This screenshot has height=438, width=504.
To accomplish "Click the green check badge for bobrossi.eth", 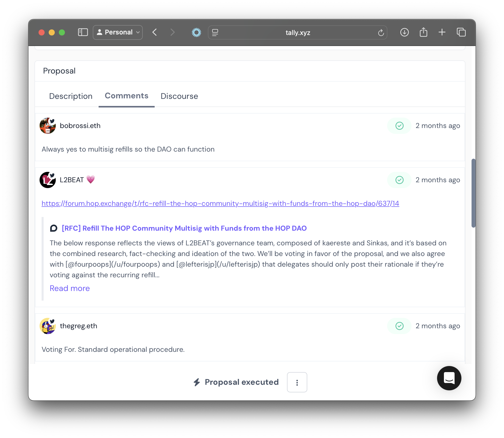I will [x=399, y=126].
